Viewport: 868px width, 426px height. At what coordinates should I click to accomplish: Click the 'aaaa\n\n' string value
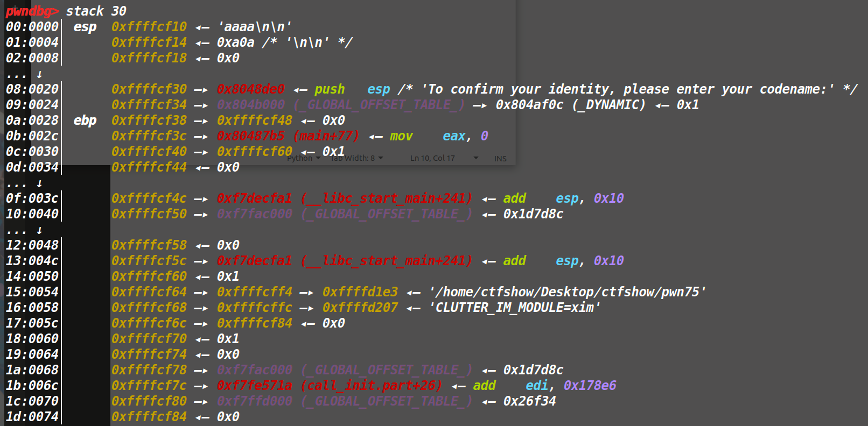point(254,27)
